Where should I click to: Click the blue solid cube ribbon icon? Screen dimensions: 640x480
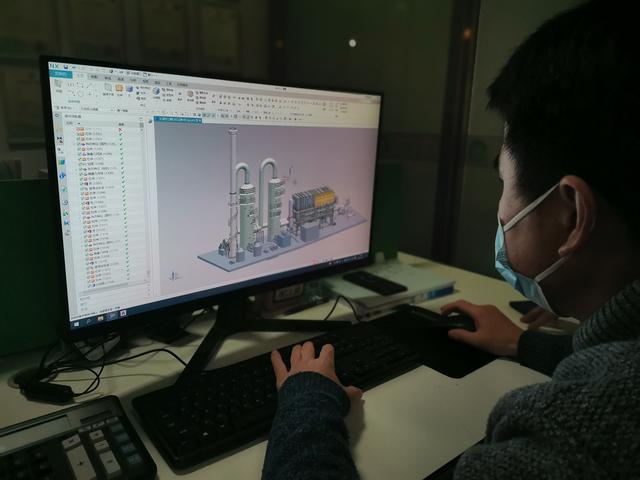132,89
